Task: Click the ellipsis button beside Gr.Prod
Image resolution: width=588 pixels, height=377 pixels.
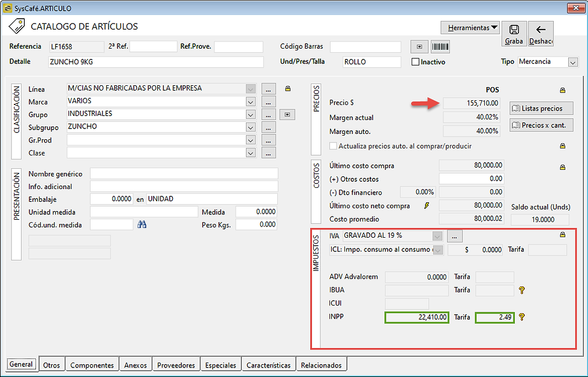Action: point(269,140)
